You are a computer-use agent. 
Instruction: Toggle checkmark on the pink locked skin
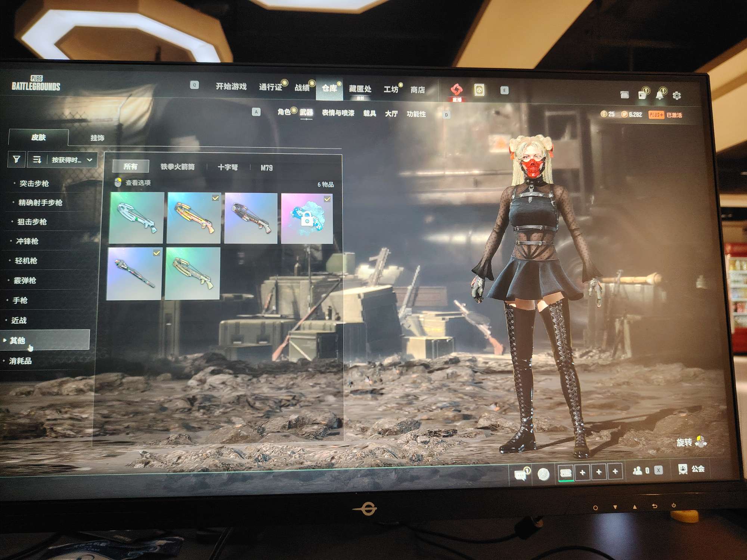pos(327,199)
